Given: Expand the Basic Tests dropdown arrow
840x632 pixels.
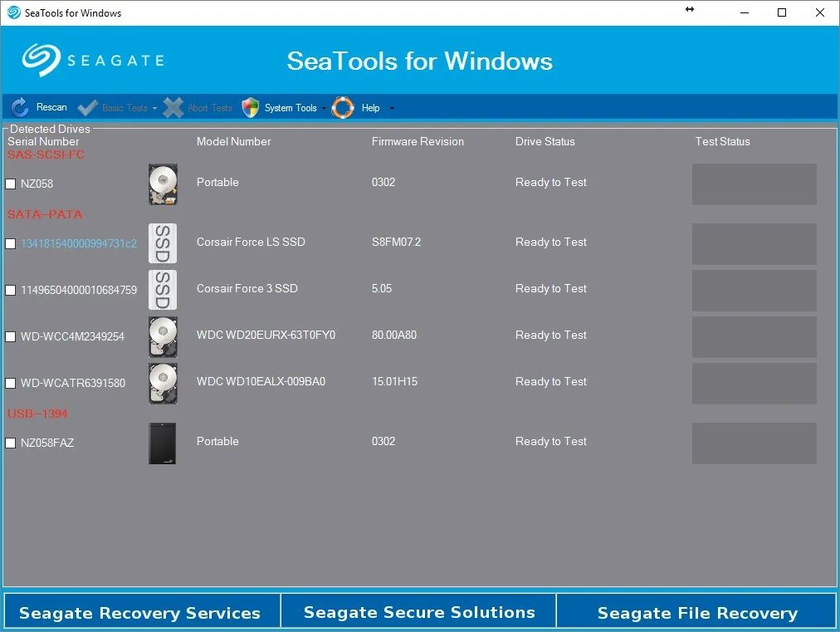Looking at the screenshot, I should click(155, 108).
